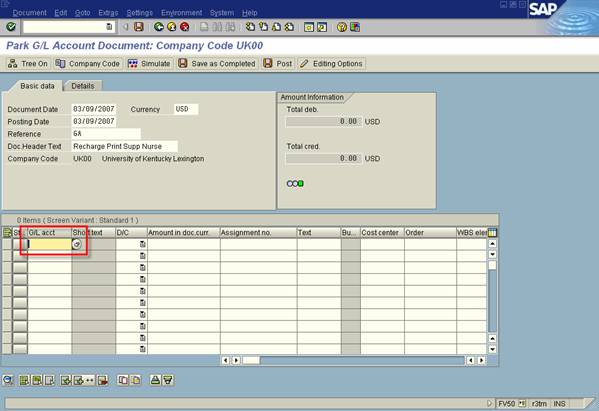Image resolution: width=599 pixels, height=411 pixels.
Task: Click the Delete row icon below table
Action: [x=103, y=380]
